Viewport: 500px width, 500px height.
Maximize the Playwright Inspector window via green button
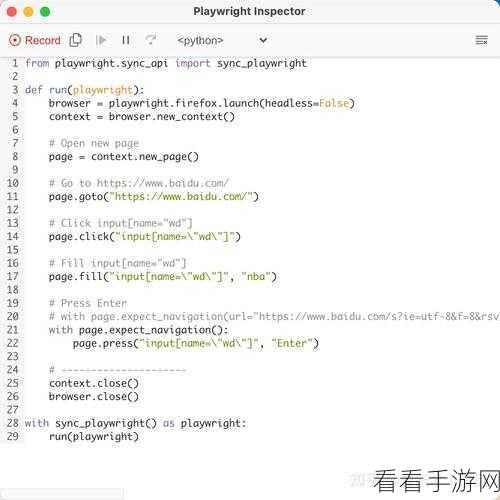(45, 12)
